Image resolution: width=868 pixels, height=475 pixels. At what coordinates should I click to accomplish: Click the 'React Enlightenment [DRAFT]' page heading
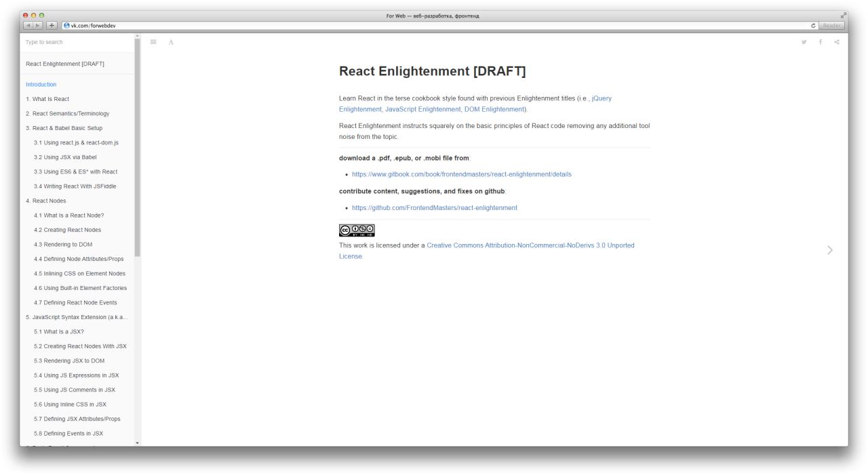pyautogui.click(x=432, y=71)
